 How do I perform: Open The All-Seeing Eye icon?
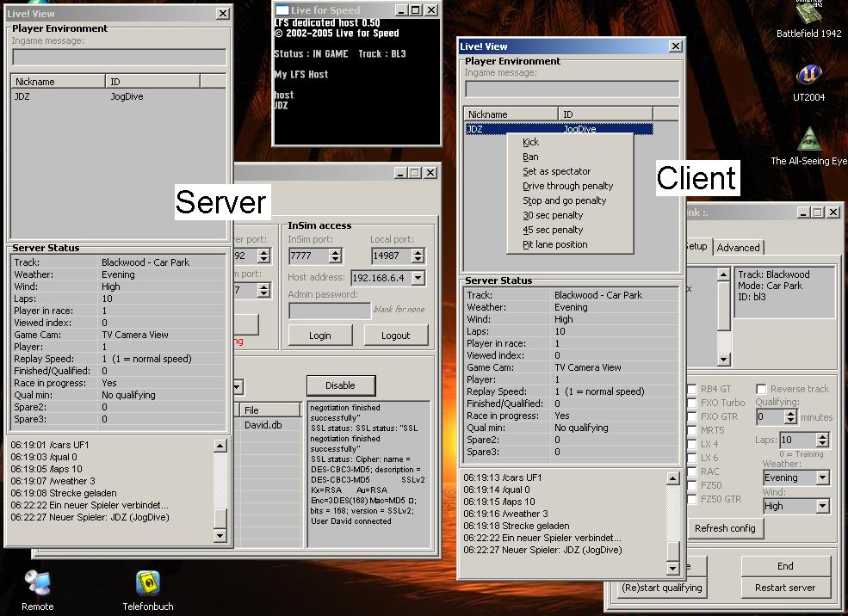(808, 139)
